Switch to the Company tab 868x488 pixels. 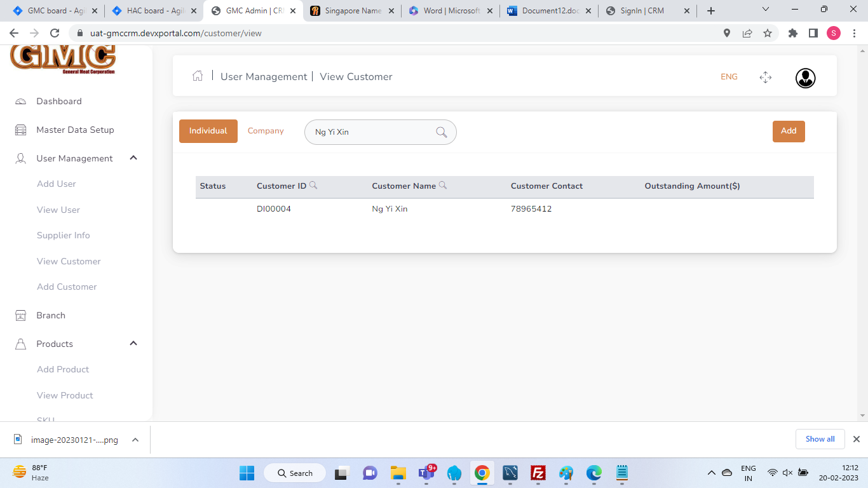coord(266,131)
